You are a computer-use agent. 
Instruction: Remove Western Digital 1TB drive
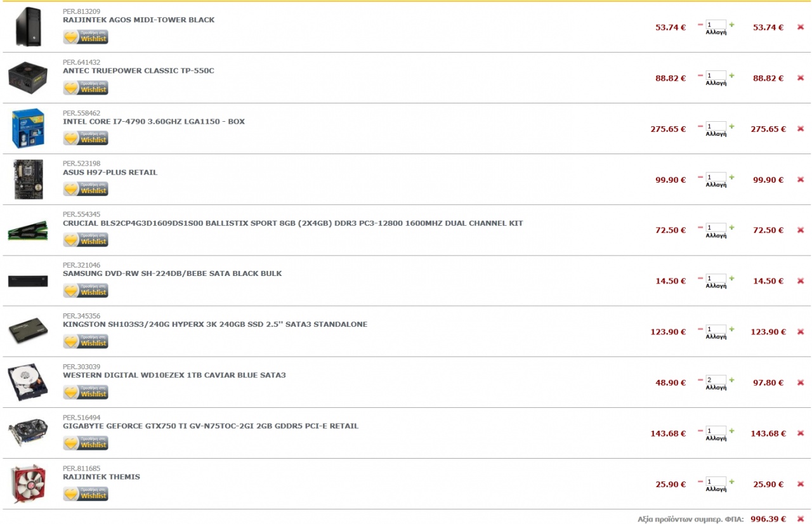pos(801,383)
